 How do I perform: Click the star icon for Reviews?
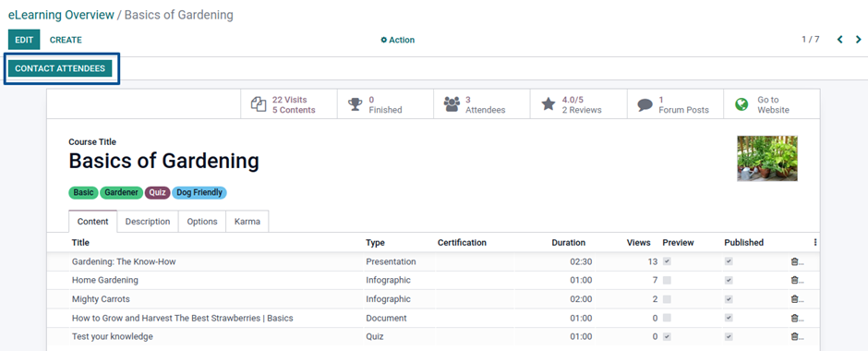coord(548,104)
